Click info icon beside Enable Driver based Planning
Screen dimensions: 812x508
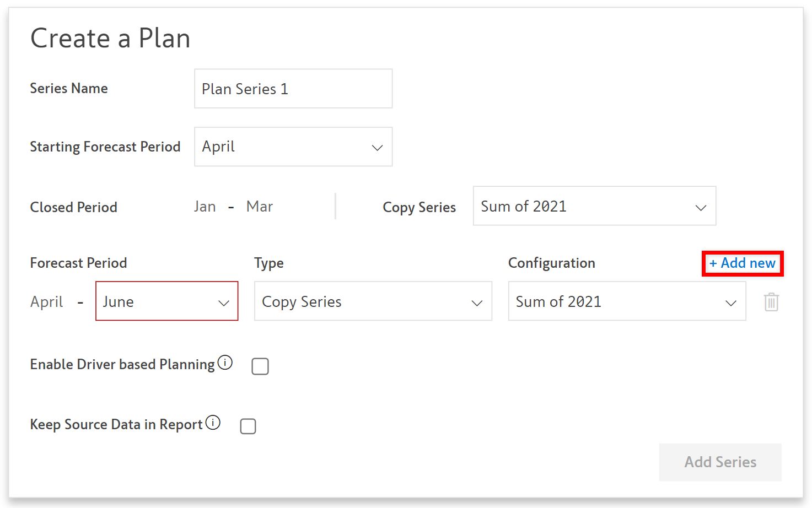(225, 363)
